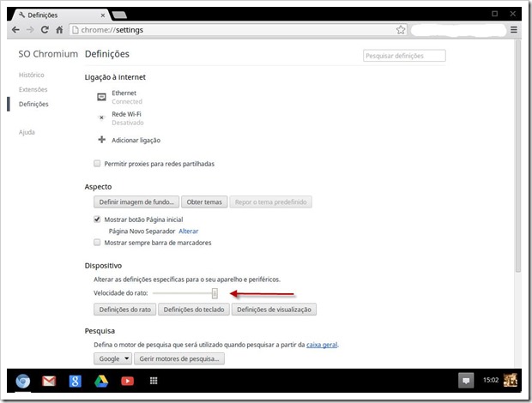Toggle Permitir proxies para redes partilhadas
This screenshot has height=403, width=532.
pos(97,164)
